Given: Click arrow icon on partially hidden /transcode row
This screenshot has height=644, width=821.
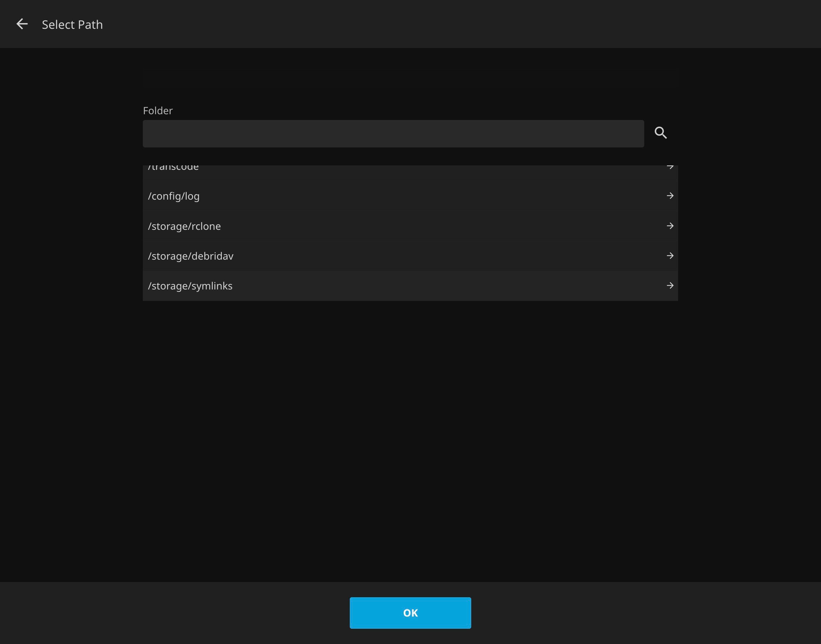Looking at the screenshot, I should click(x=670, y=167).
